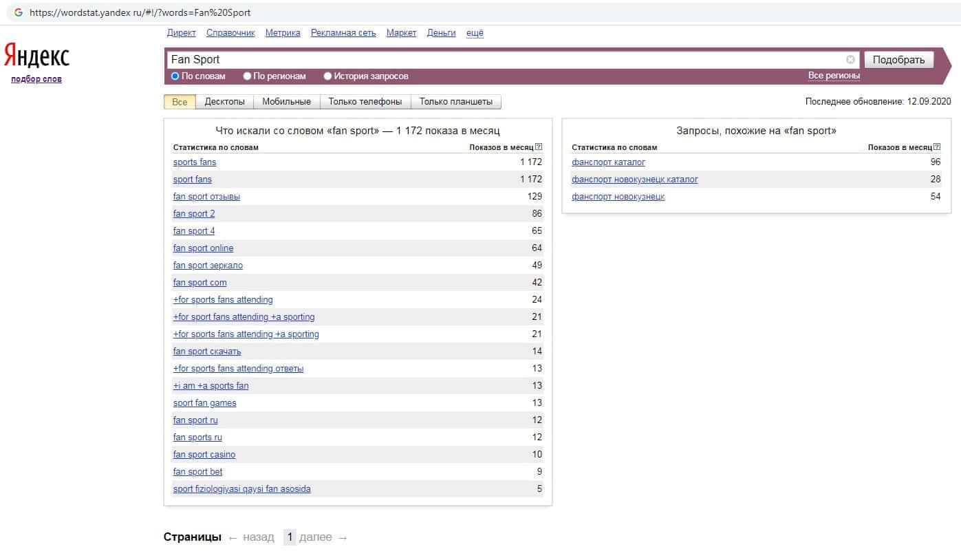This screenshot has height=560, width=961.
Task: Select the "По регионам" radio option
Action: 248,76
